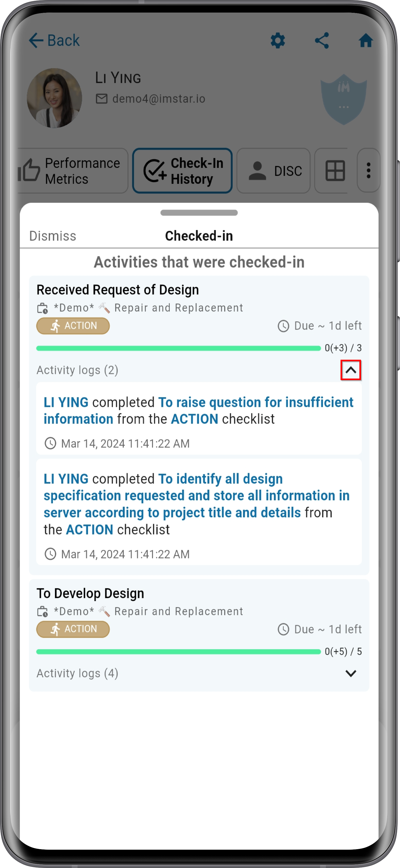Tap the email envelope icon
The width and height of the screenshot is (400, 868).
coord(102,99)
